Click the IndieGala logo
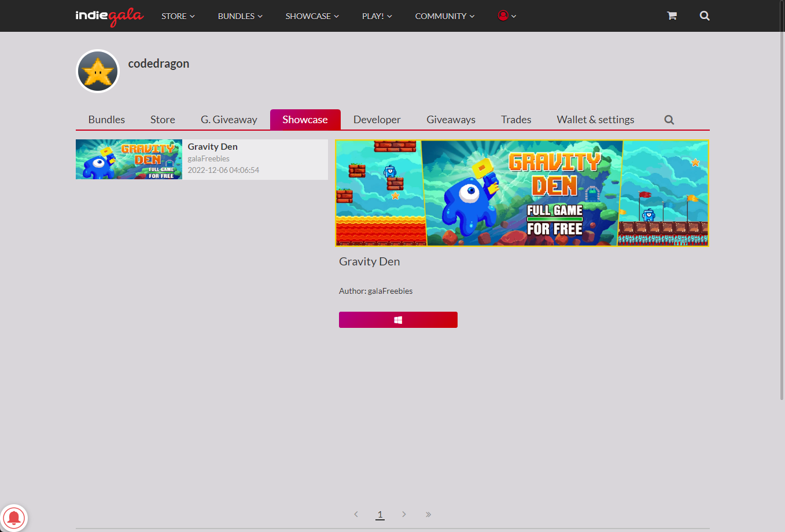Image resolution: width=785 pixels, height=532 pixels. pos(109,16)
